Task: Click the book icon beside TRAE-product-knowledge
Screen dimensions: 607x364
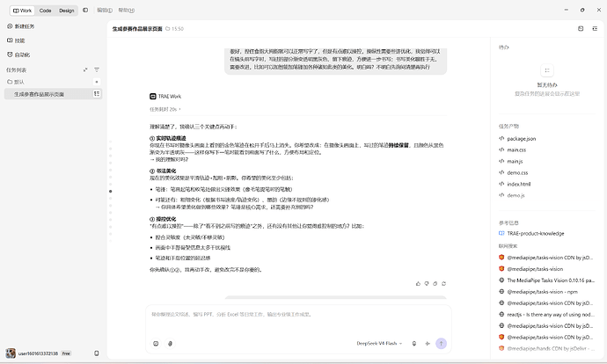Action: [501, 233]
